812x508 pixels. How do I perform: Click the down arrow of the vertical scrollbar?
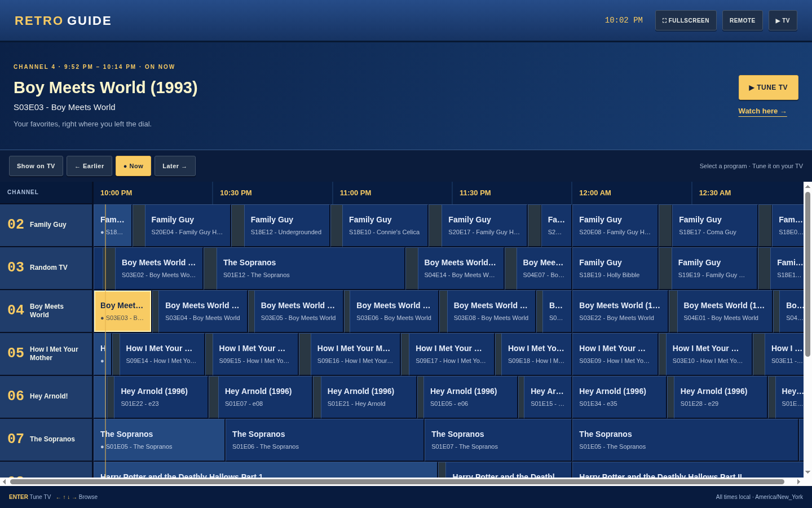point(807,472)
